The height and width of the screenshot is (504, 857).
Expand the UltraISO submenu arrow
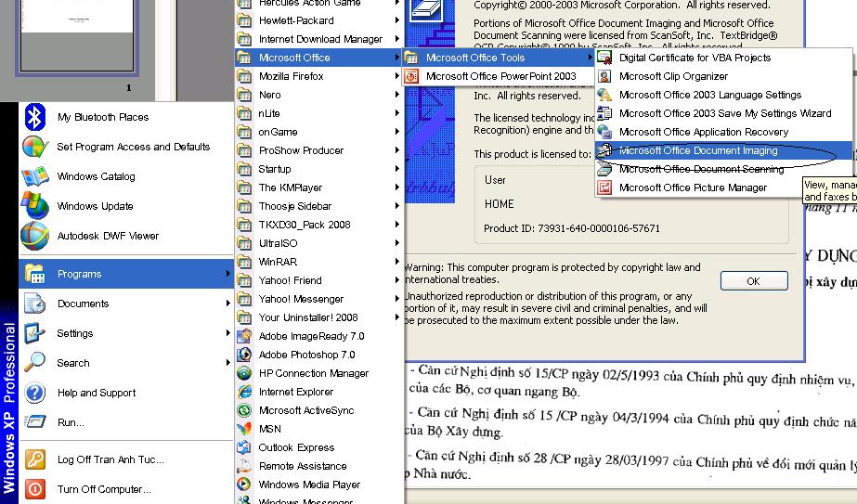point(397,242)
